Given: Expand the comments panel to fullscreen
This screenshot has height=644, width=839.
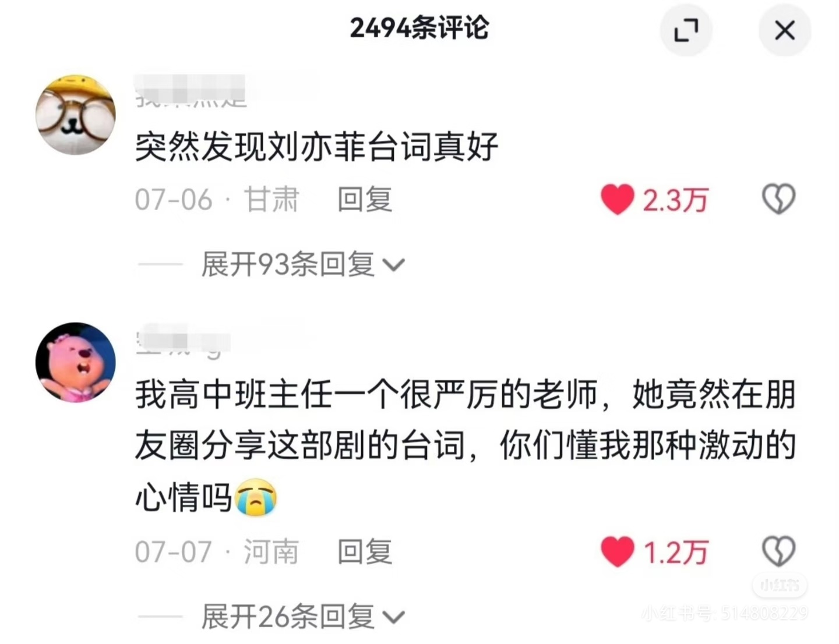Looking at the screenshot, I should 686,30.
